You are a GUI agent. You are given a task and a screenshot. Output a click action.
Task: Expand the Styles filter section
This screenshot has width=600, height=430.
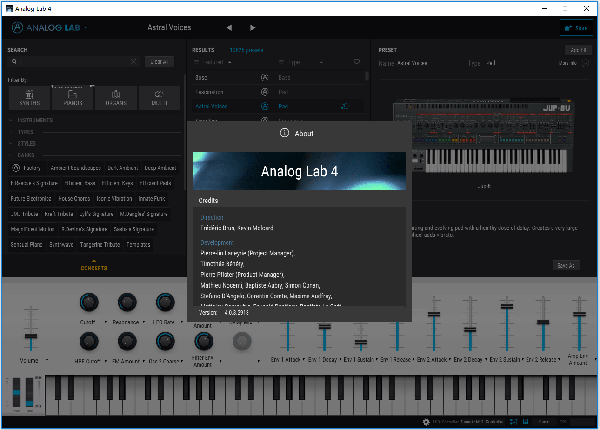[x=23, y=143]
